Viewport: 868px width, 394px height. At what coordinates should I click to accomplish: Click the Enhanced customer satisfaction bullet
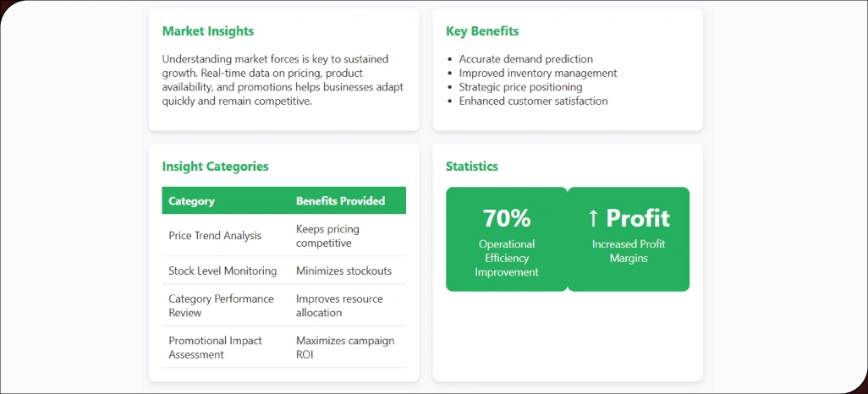[x=533, y=101]
